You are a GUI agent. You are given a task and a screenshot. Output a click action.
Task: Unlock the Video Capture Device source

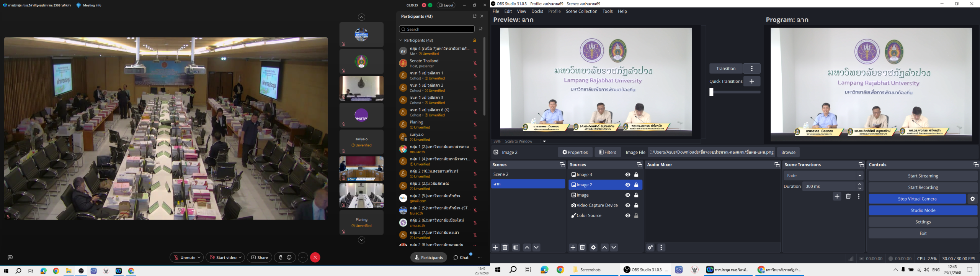click(x=636, y=205)
